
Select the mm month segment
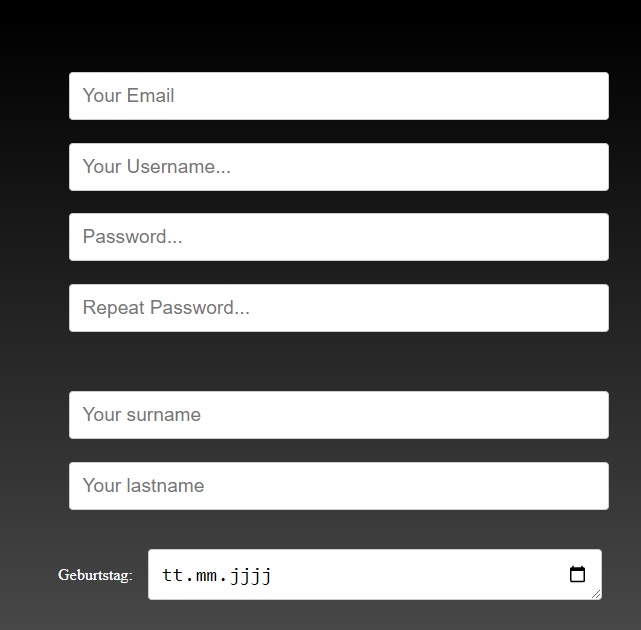point(209,575)
